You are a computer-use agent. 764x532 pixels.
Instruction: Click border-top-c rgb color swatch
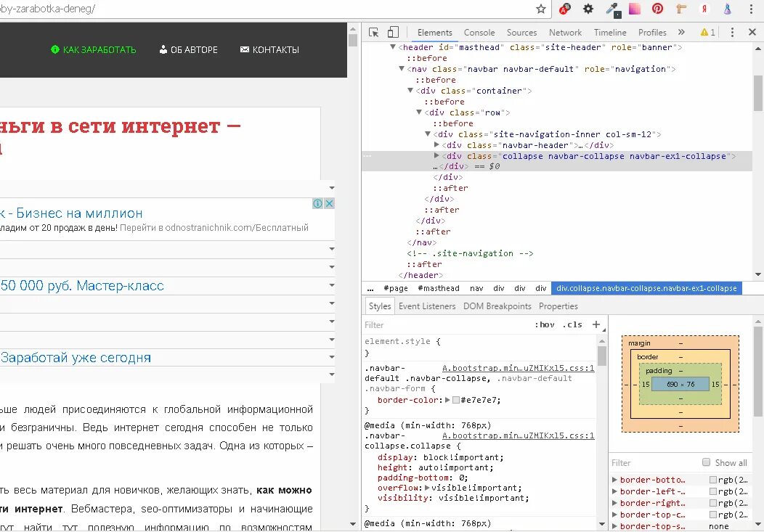tap(713, 515)
